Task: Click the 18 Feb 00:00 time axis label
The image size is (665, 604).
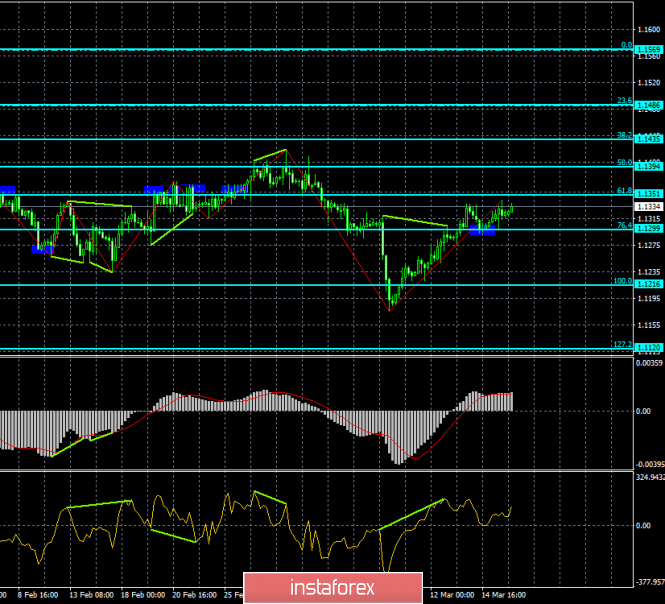Action: [143, 595]
